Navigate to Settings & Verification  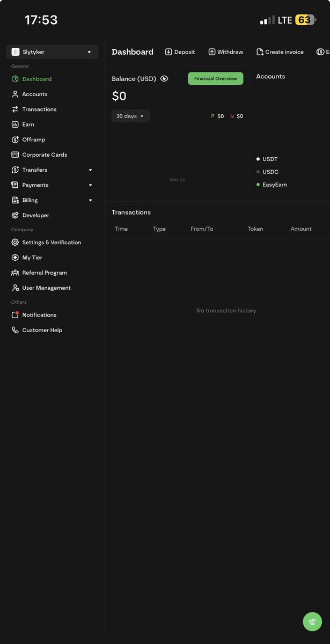point(52,243)
